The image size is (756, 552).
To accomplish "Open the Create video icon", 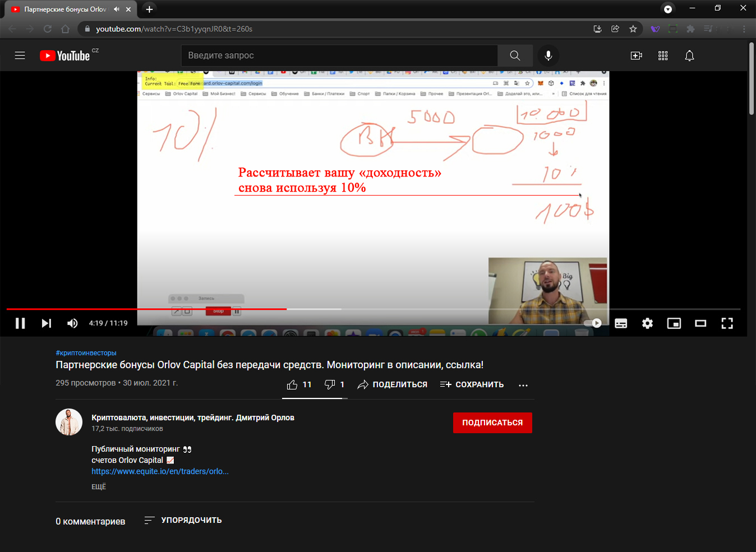I will coord(637,55).
